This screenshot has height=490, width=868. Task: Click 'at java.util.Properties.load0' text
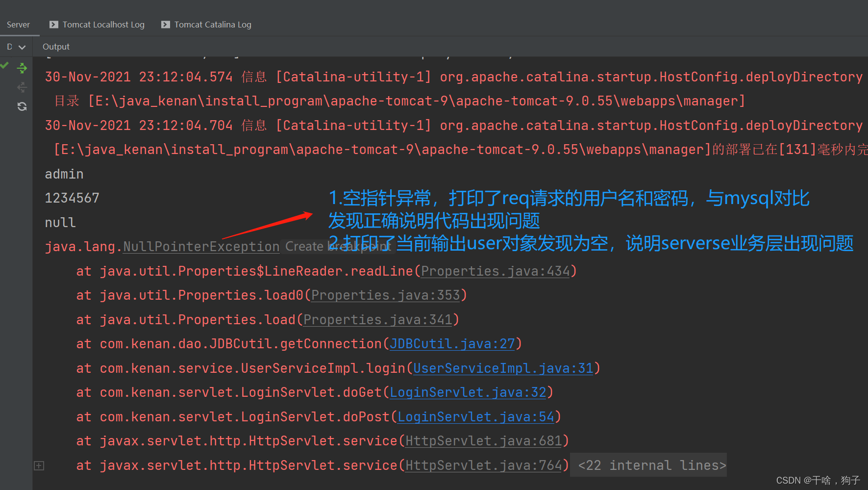190,295
